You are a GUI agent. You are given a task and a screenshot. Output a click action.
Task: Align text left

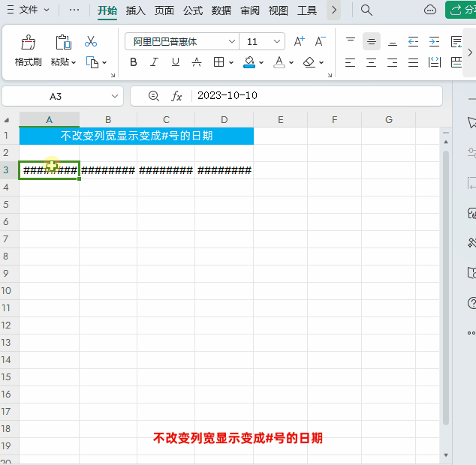(x=350, y=62)
